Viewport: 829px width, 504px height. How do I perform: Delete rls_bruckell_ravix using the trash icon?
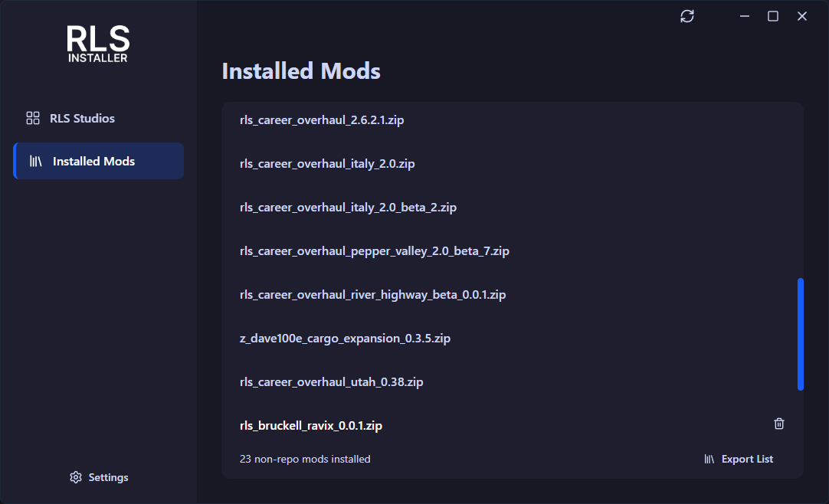click(x=779, y=424)
